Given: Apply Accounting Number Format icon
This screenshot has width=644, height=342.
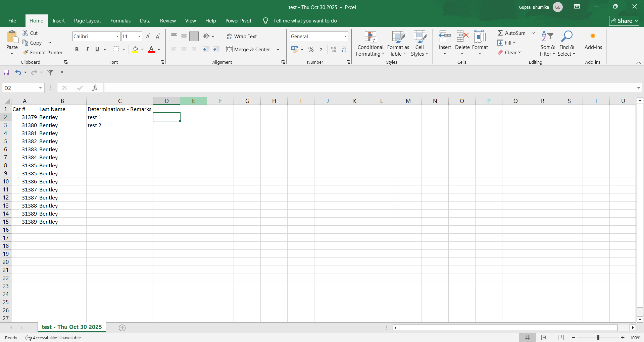Looking at the screenshot, I should [x=295, y=49].
